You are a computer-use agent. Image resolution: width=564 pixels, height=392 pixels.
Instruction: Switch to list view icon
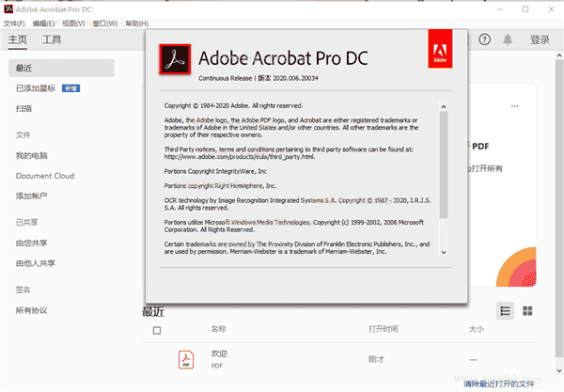click(506, 310)
